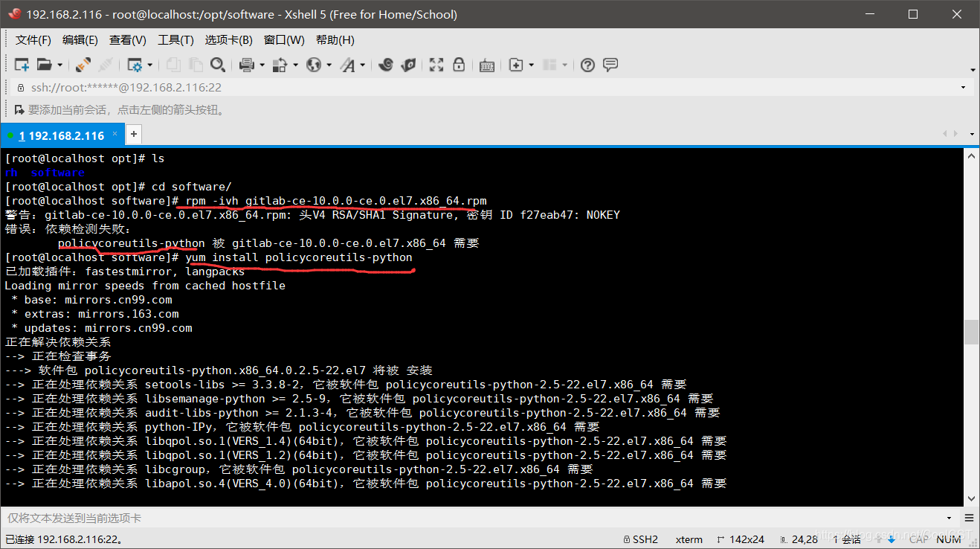980x549 pixels.
Task: Open the session Properties gear icon
Action: (x=135, y=65)
